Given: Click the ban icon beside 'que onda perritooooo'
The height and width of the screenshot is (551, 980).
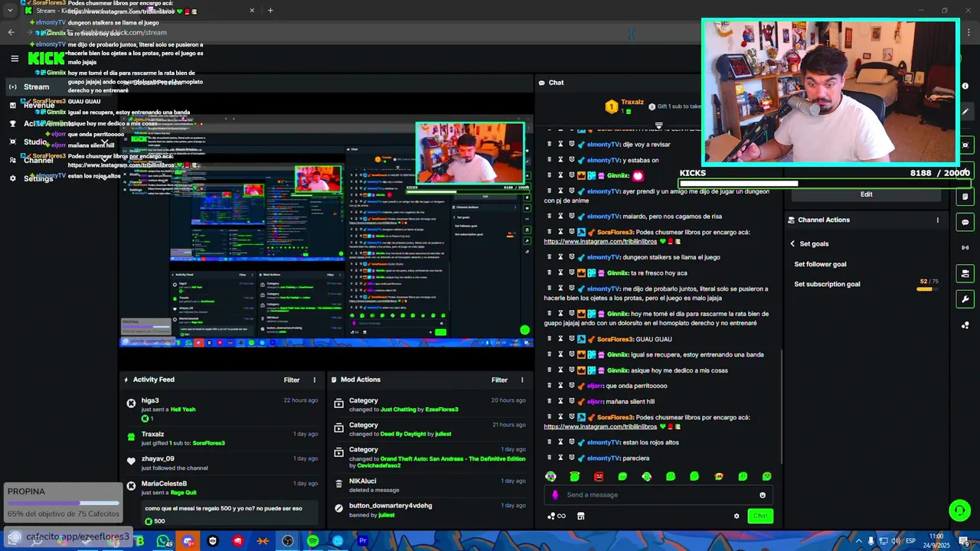Looking at the screenshot, I should point(571,386).
